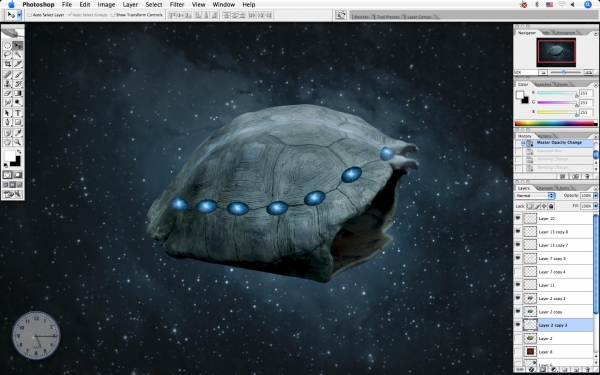
Task: Hide Layer 11 via eye icon
Action: pos(518,285)
